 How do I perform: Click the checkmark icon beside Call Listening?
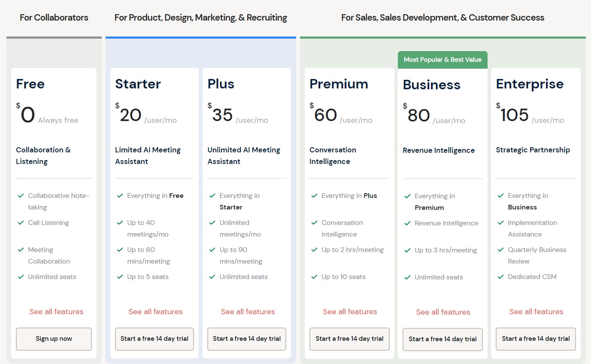(x=21, y=223)
